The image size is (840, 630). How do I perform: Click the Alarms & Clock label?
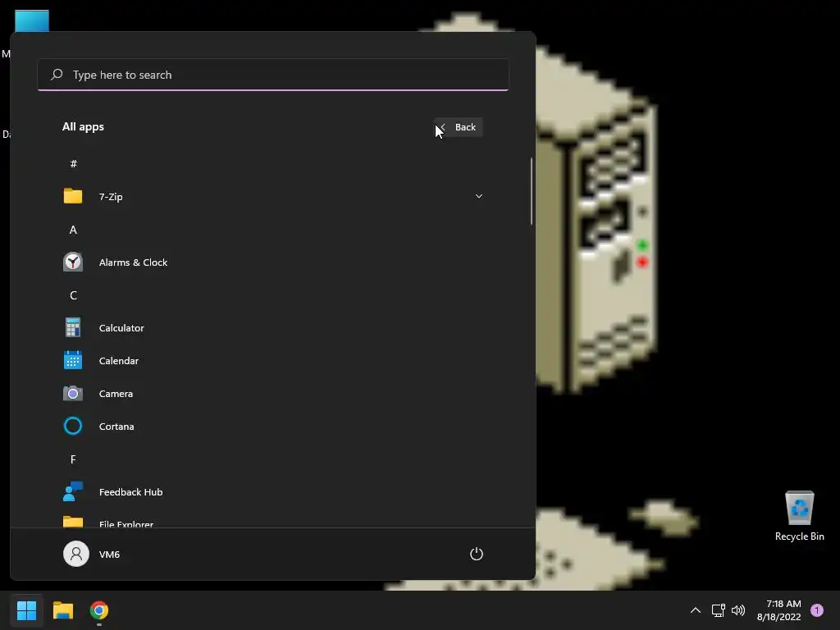(x=134, y=262)
